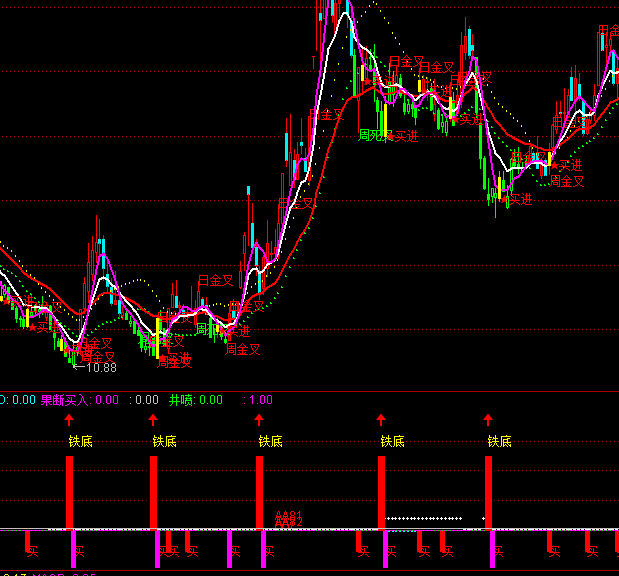Click the white dotted line in indicator panel
Image resolution: width=619 pixels, height=576 pixels.
424,518
